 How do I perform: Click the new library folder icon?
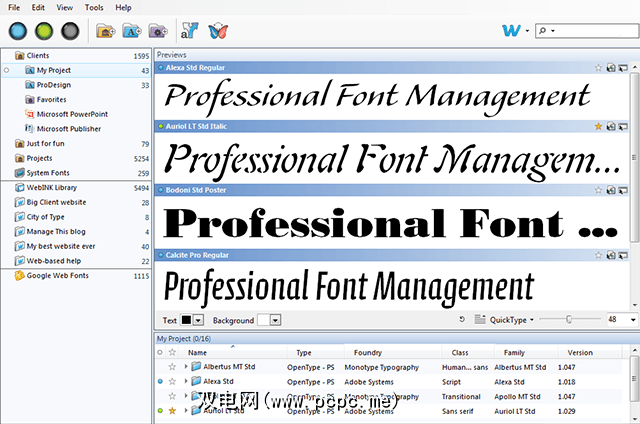[x=105, y=31]
